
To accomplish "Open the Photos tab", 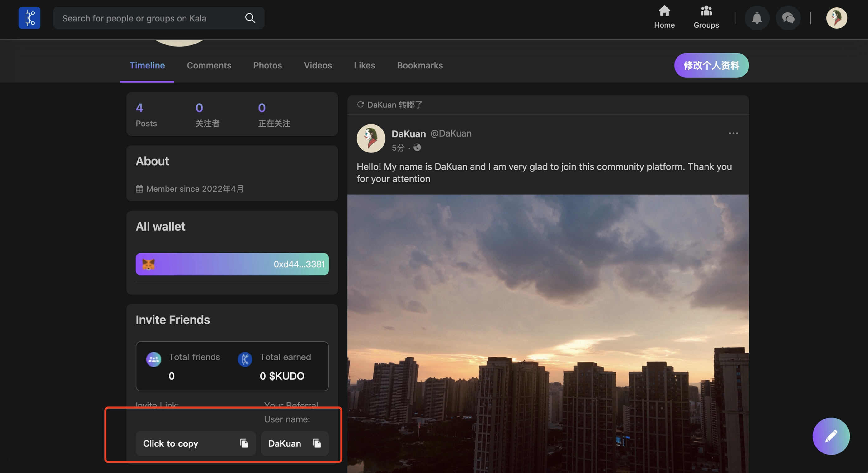I will [267, 65].
